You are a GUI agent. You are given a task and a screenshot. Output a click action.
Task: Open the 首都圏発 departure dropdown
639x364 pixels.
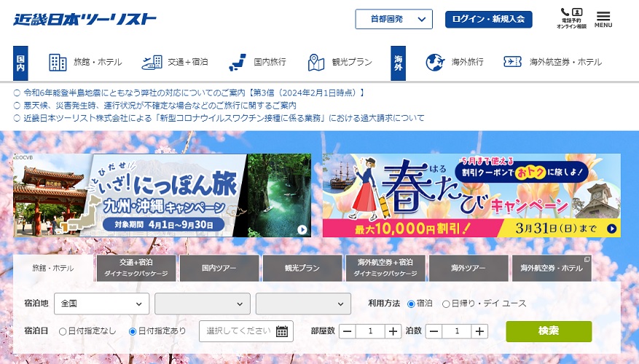393,19
